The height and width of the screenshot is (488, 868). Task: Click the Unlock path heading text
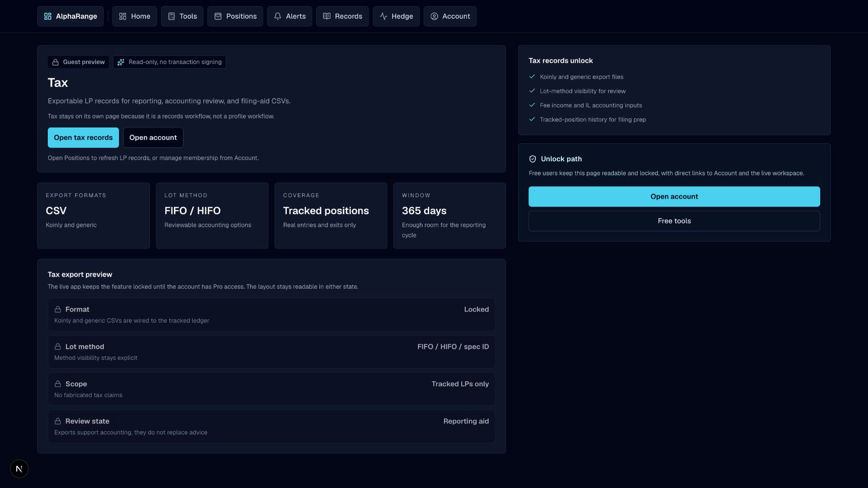[561, 159]
